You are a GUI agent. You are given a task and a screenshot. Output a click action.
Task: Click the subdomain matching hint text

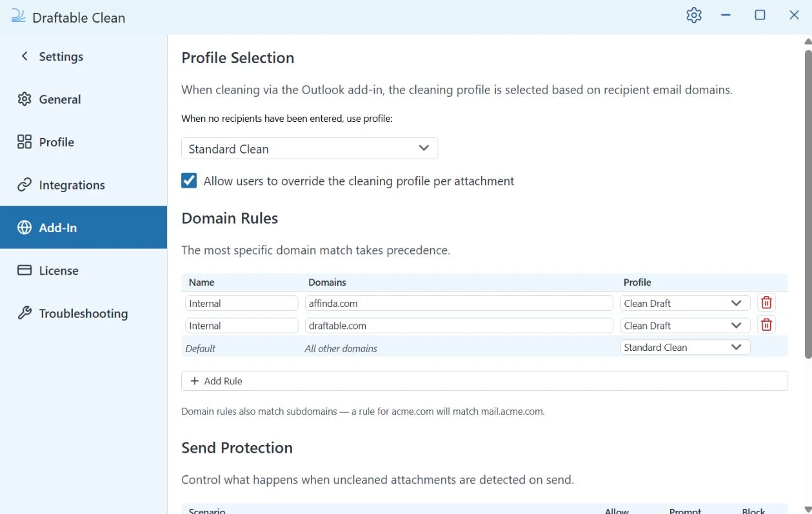point(363,411)
